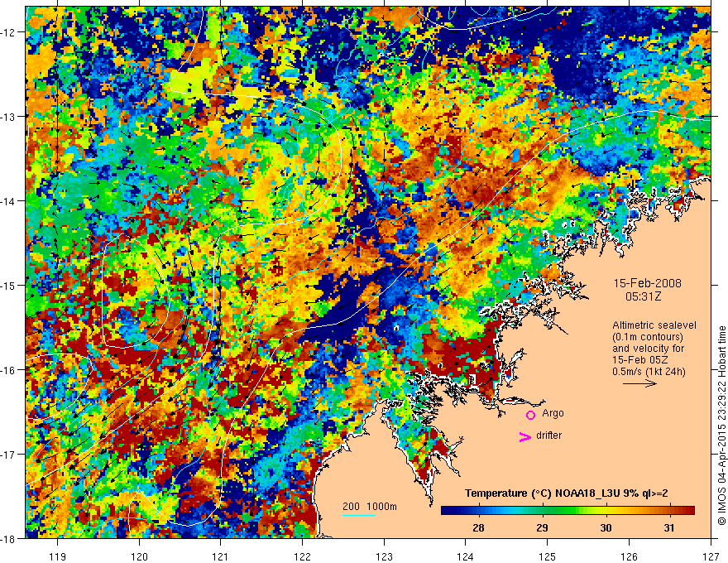Screen dimensions: 728x563
Task: Click the IMOS copyright timestamp text
Action: [722, 425]
